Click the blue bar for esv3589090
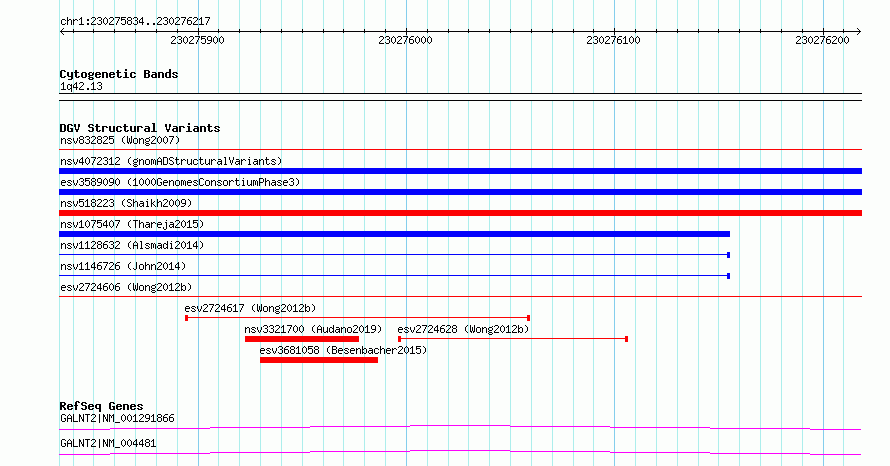Screen dimensions: 890x466 click(460, 192)
